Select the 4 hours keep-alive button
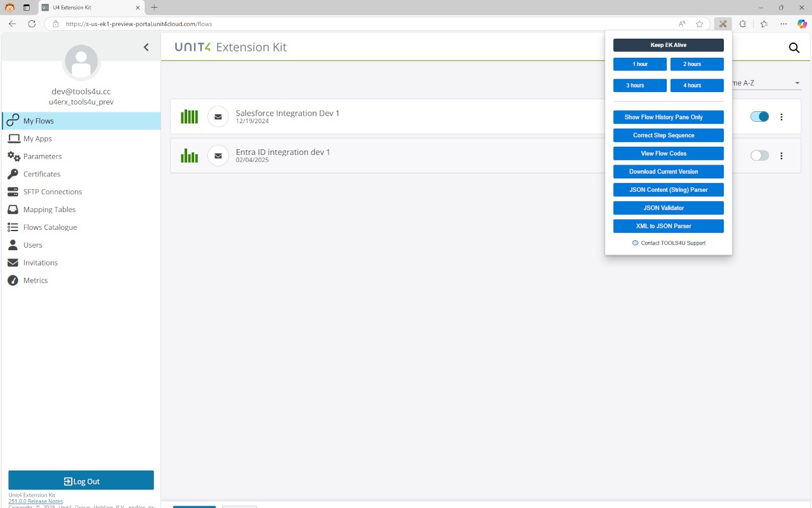The image size is (812, 508). click(x=697, y=85)
